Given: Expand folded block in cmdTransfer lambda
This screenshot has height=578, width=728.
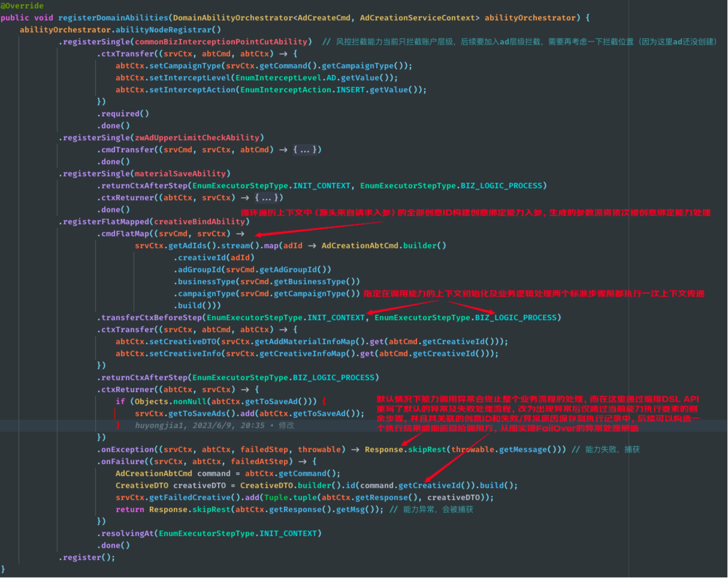Looking at the screenshot, I should [305, 150].
